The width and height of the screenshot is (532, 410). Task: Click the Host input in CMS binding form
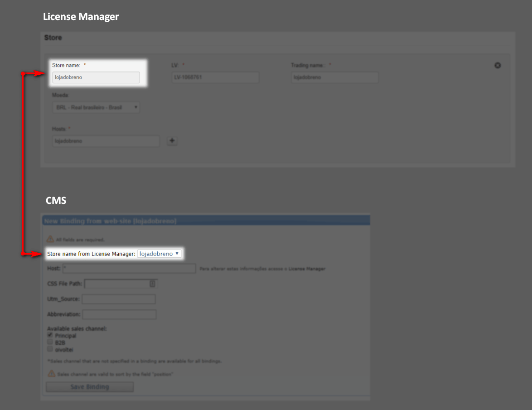[x=129, y=269]
